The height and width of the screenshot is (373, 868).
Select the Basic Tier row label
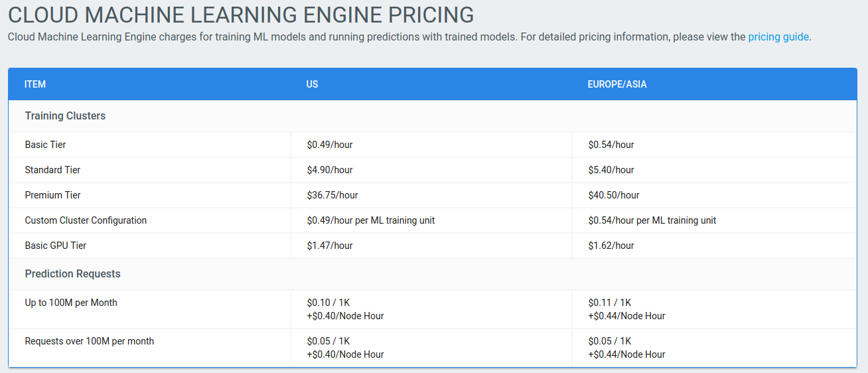[45, 145]
